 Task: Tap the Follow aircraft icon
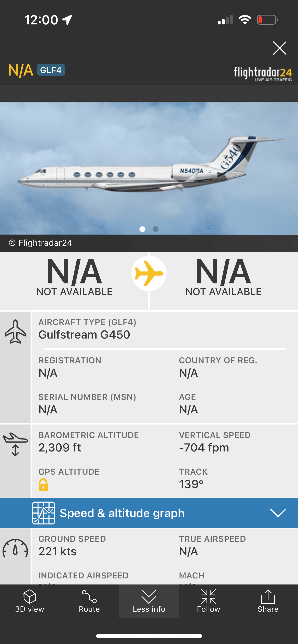tap(208, 601)
